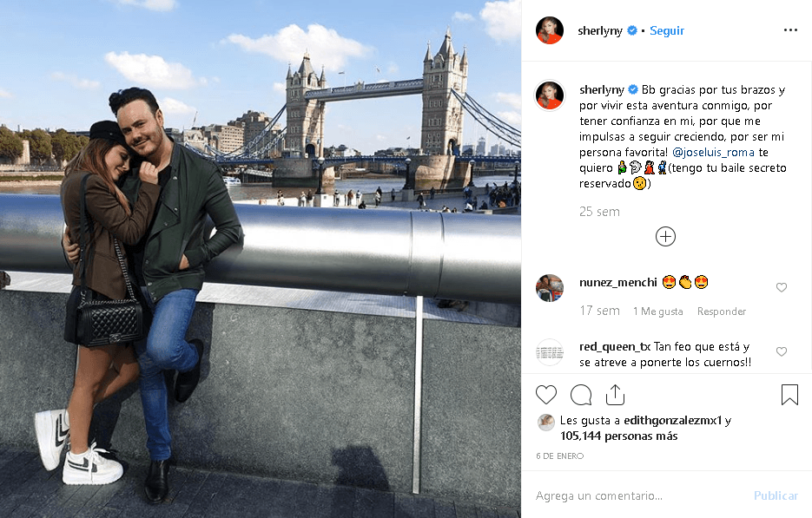
Task: Like red_queen_tx's comment with the heart
Action: tap(782, 351)
